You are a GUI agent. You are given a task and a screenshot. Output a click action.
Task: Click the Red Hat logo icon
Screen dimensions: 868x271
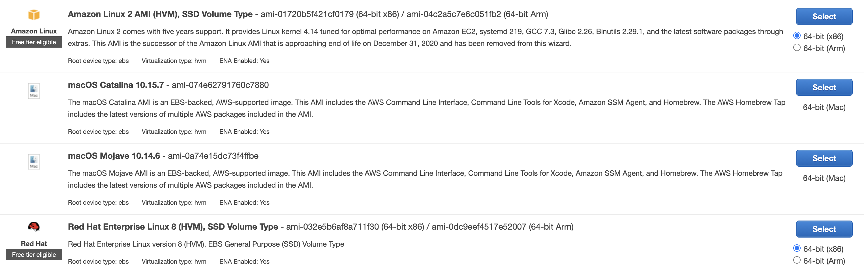click(34, 226)
